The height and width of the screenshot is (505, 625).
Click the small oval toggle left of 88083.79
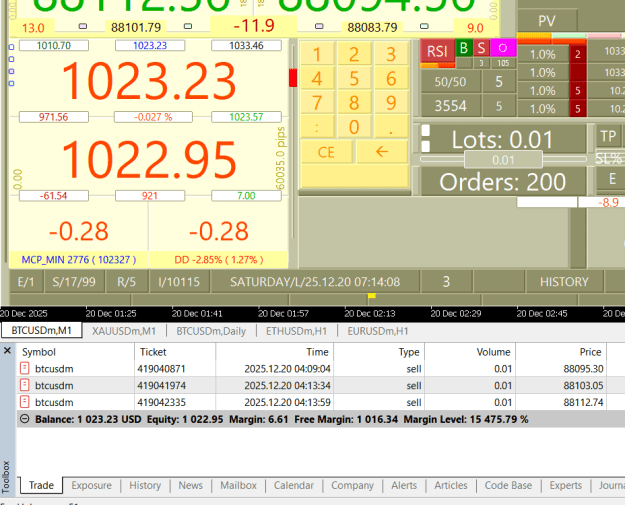pos(319,26)
